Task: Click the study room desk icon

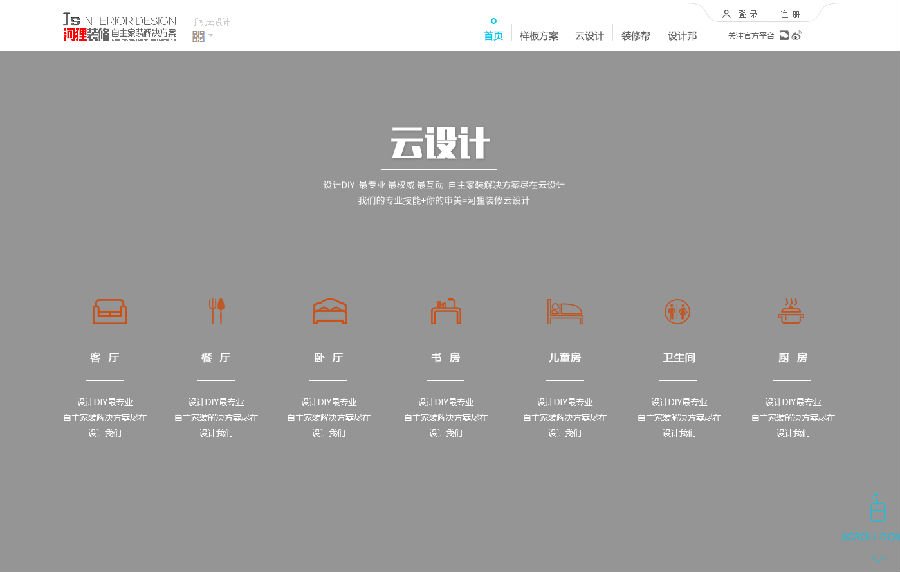Action: tap(446, 311)
